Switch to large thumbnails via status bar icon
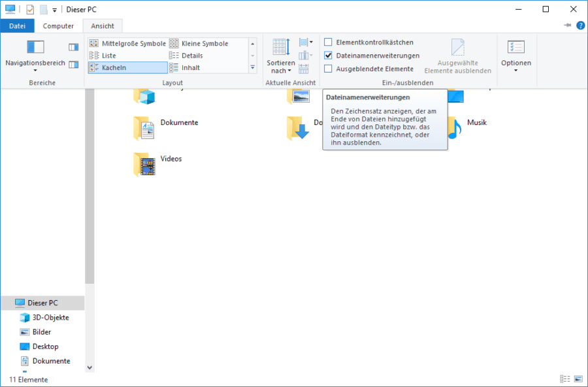Screen dimensions: 588x387 578,380
